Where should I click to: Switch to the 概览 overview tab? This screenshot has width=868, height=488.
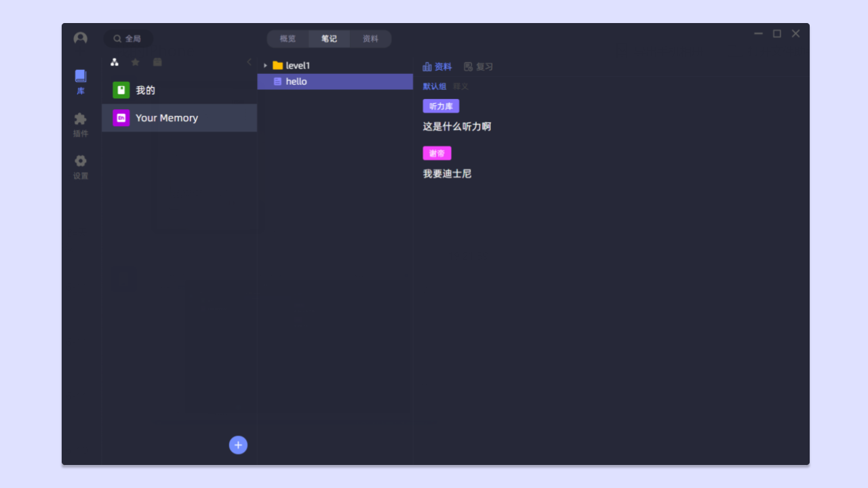(288, 39)
